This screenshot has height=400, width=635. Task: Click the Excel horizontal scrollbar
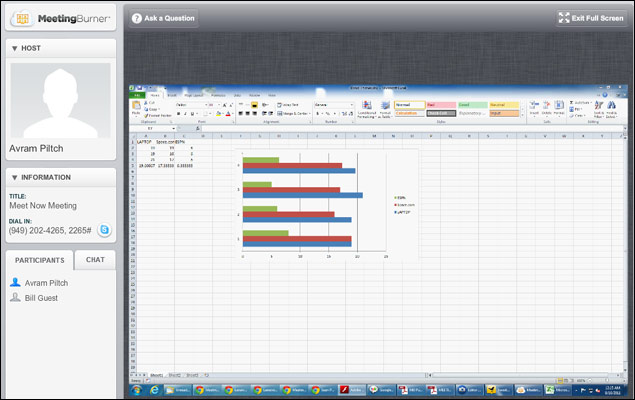click(524, 375)
